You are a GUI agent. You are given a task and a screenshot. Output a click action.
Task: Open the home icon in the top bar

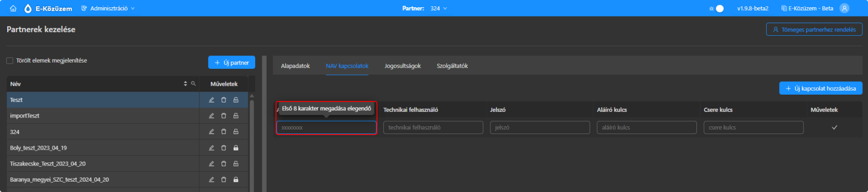coord(13,8)
